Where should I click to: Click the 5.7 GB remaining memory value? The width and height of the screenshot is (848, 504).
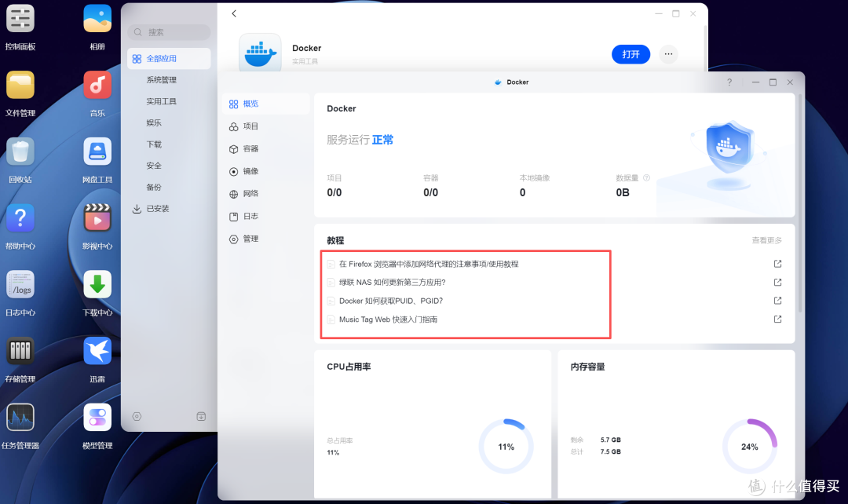pyautogui.click(x=611, y=440)
